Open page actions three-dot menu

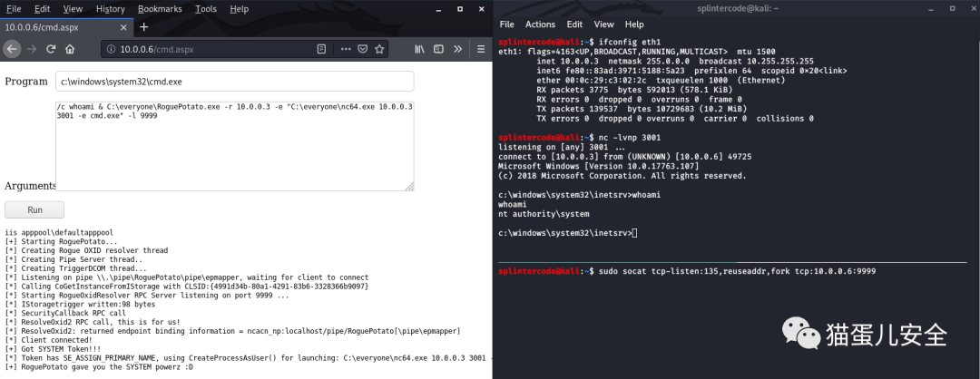click(346, 49)
